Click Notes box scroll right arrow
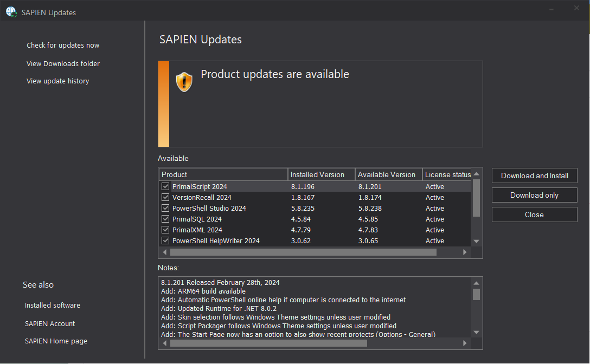590x364 pixels. [x=465, y=343]
